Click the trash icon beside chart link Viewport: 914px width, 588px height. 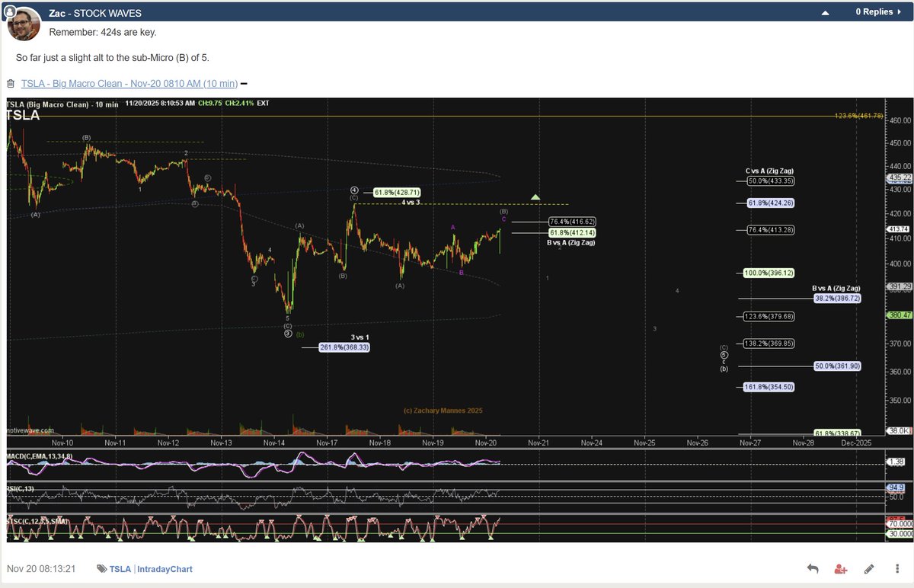(11, 84)
